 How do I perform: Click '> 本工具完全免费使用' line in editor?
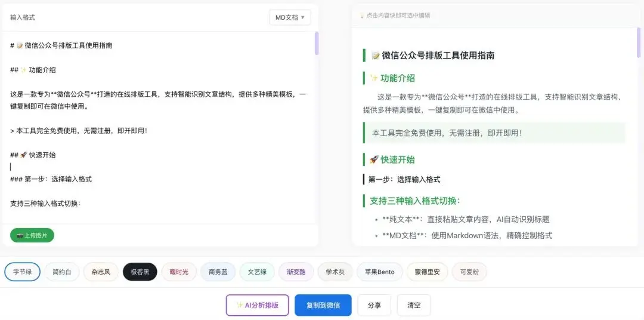pyautogui.click(x=79, y=131)
